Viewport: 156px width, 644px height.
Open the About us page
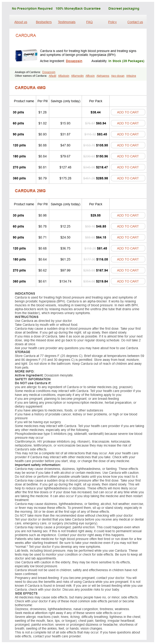(x=21, y=22)
